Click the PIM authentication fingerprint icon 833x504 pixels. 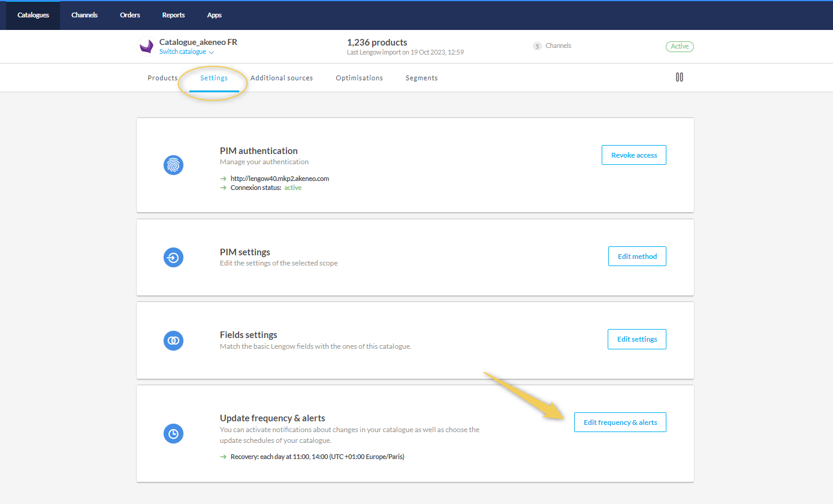[x=173, y=165]
